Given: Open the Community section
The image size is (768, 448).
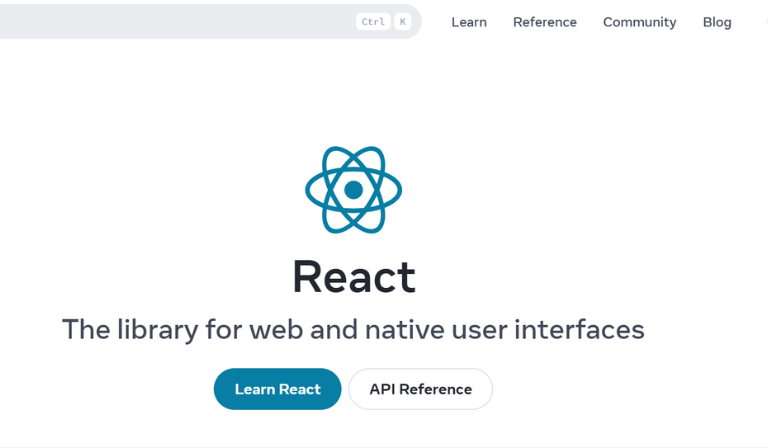Looking at the screenshot, I should (639, 22).
